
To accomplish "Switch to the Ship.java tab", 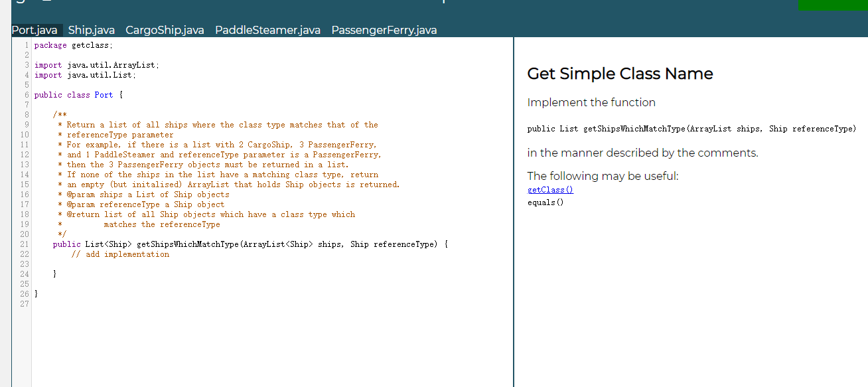I will pos(92,30).
